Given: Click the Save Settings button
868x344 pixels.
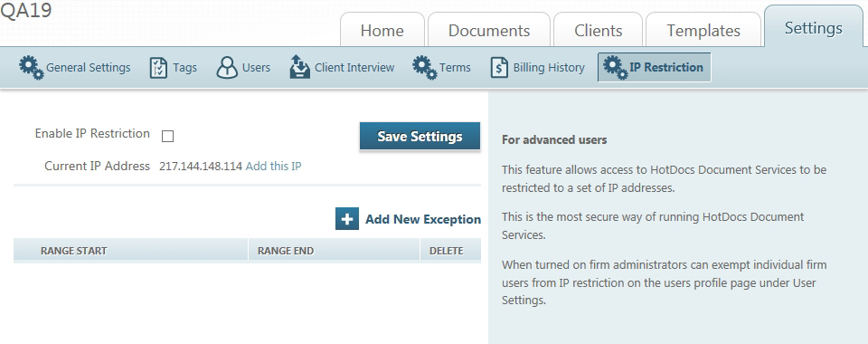Looking at the screenshot, I should click(420, 137).
